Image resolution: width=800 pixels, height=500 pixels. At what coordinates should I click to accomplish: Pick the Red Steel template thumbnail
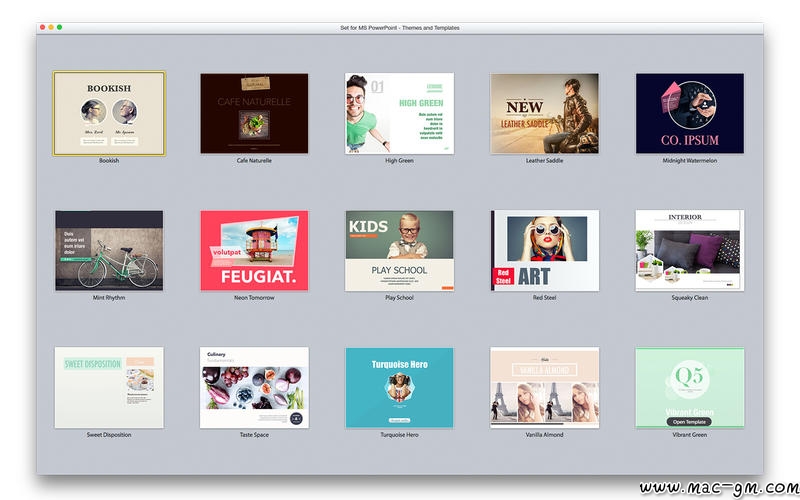tap(544, 251)
